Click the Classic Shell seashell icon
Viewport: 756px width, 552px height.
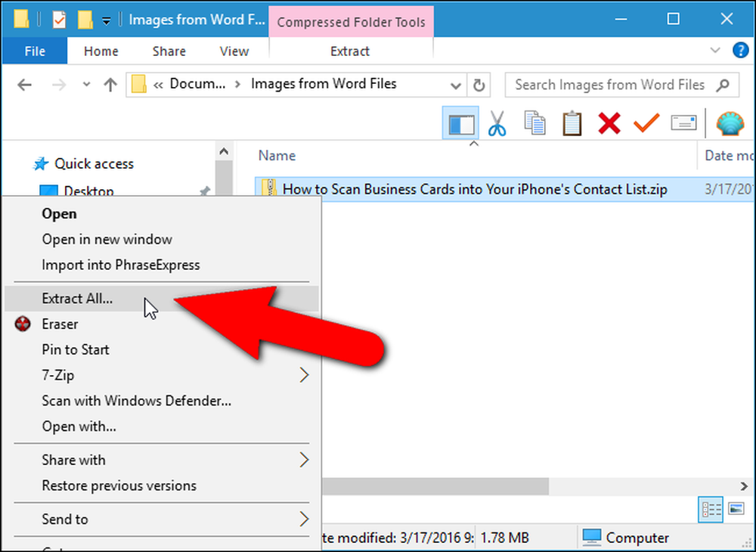730,123
